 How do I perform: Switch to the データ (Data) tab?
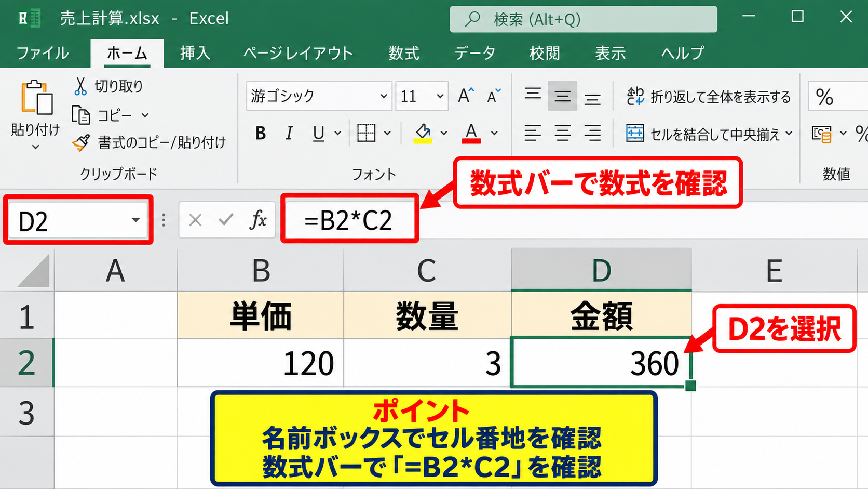pyautogui.click(x=475, y=53)
